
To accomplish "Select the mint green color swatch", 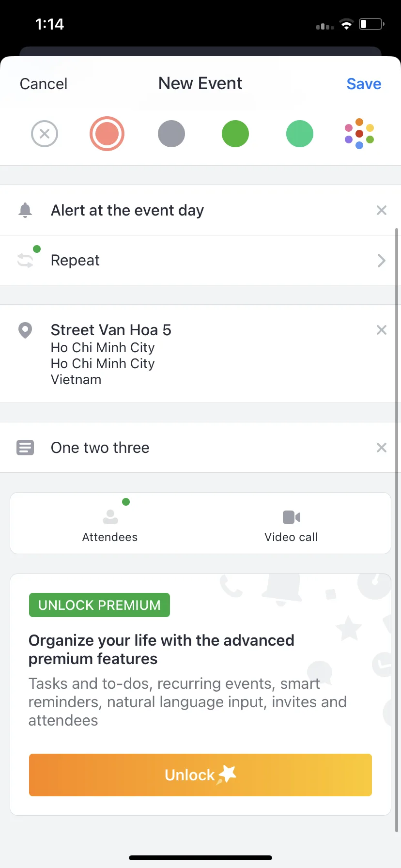I will coord(300,134).
